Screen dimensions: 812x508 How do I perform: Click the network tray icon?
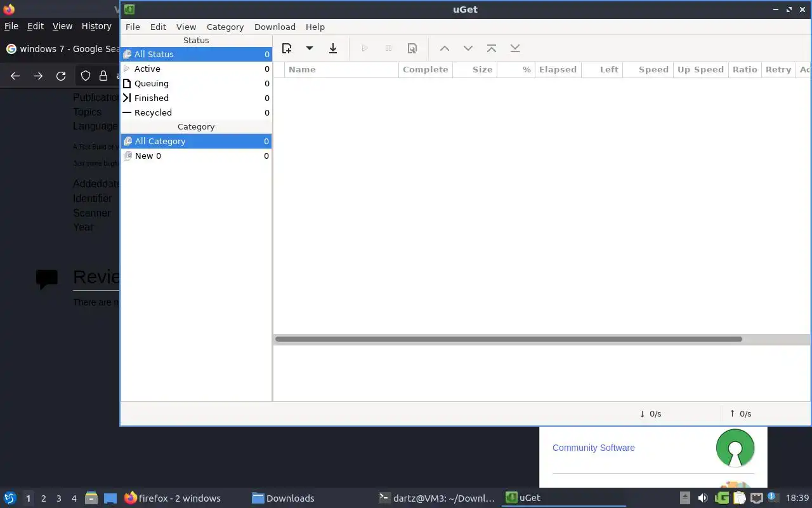point(757,498)
